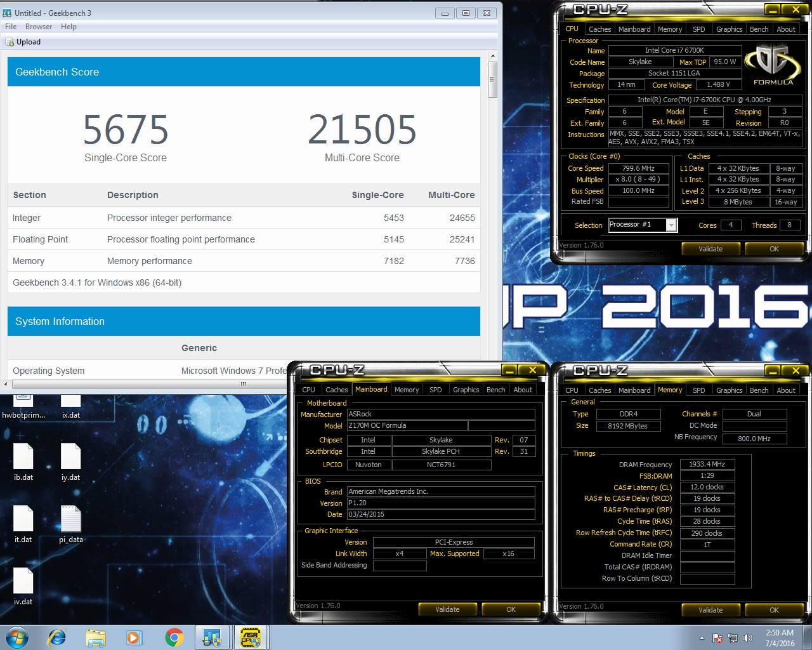Open the File menu in Geekbench
This screenshot has width=812, height=650.
pyautogui.click(x=11, y=27)
